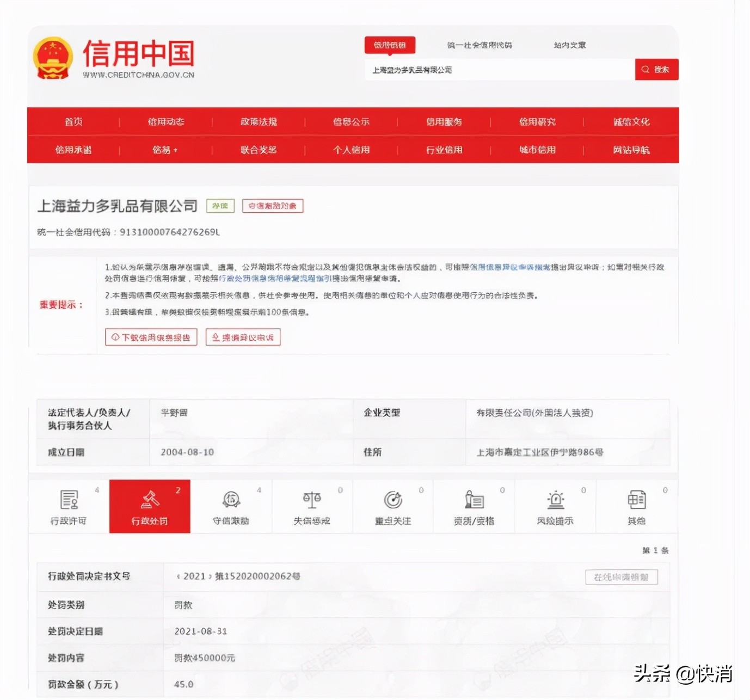Click the 下载信用信息报告 button
The height and width of the screenshot is (700, 750).
click(x=151, y=337)
